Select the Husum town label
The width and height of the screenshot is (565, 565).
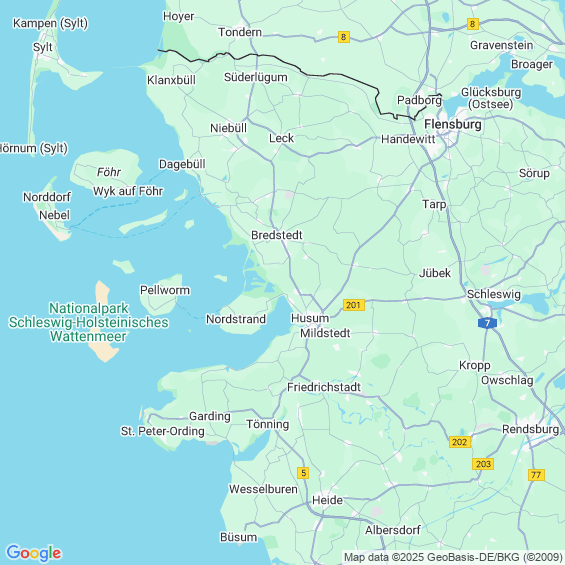click(310, 319)
